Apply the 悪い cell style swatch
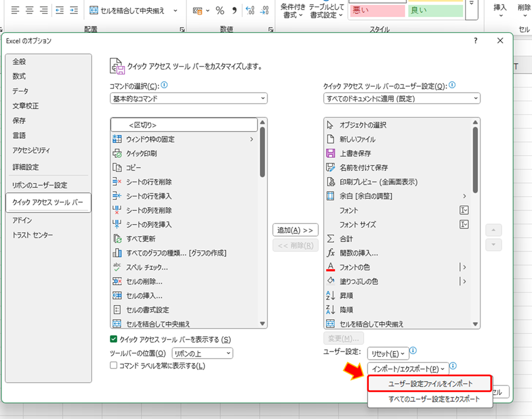The width and height of the screenshot is (532, 419). (377, 10)
